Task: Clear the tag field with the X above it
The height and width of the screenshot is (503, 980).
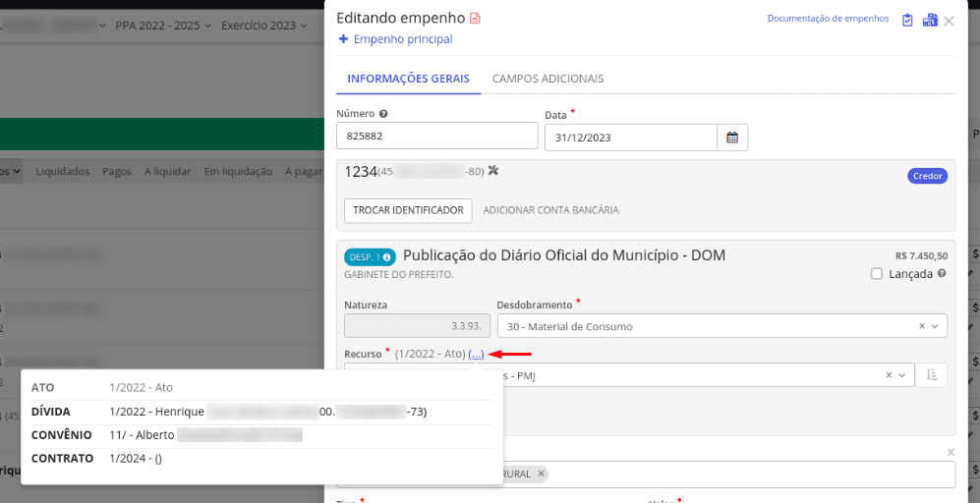Action: tap(951, 452)
